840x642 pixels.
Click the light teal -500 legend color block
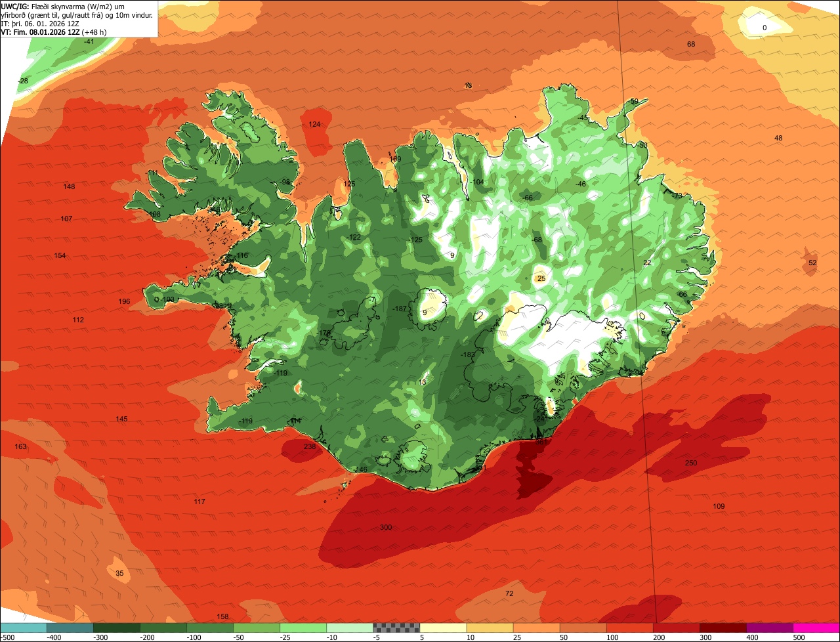point(23,628)
